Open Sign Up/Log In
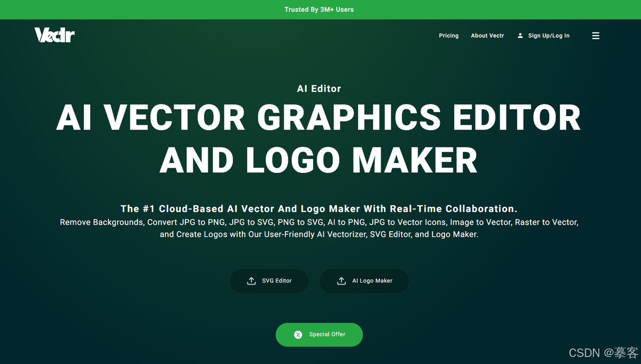The image size is (641, 364). [x=543, y=36]
